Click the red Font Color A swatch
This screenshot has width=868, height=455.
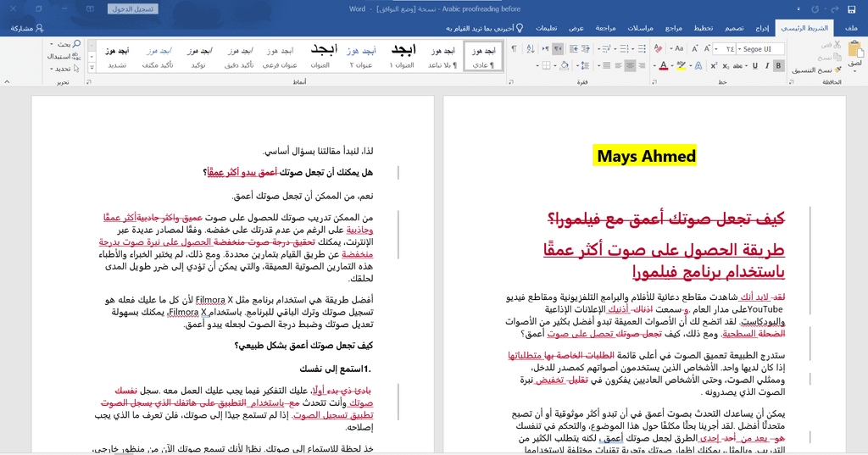[x=663, y=66]
